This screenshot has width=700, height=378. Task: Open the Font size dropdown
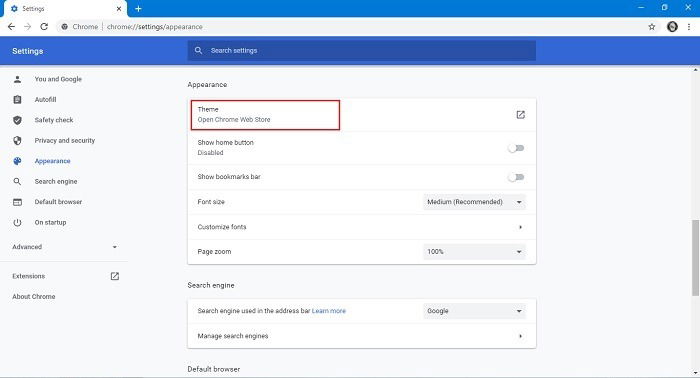tap(474, 202)
